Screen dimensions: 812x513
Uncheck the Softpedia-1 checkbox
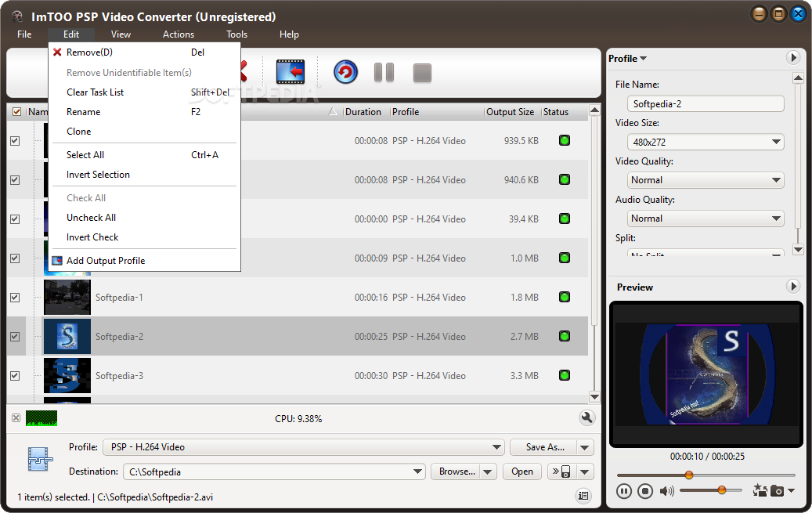pos(15,298)
